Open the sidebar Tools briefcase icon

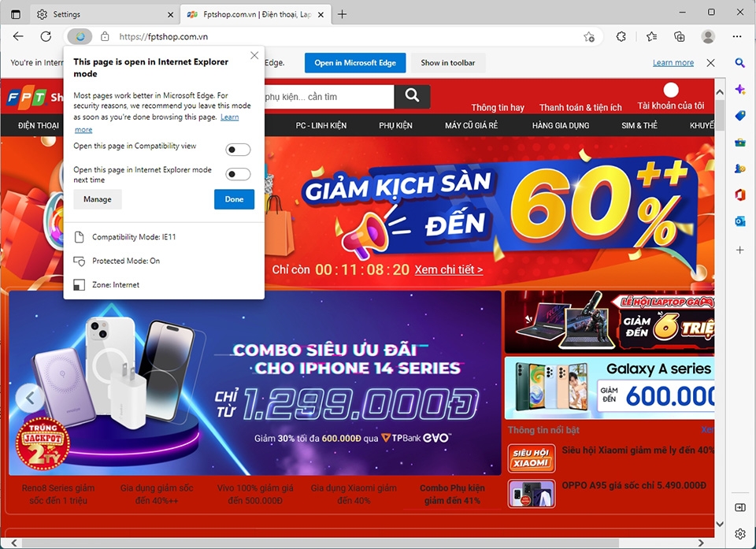click(739, 143)
